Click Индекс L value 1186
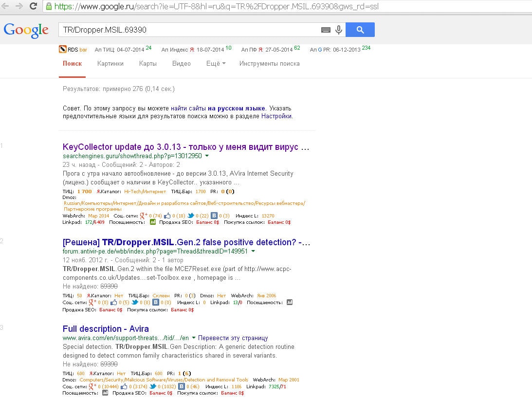Screen dimensions: 532x398 237,386
